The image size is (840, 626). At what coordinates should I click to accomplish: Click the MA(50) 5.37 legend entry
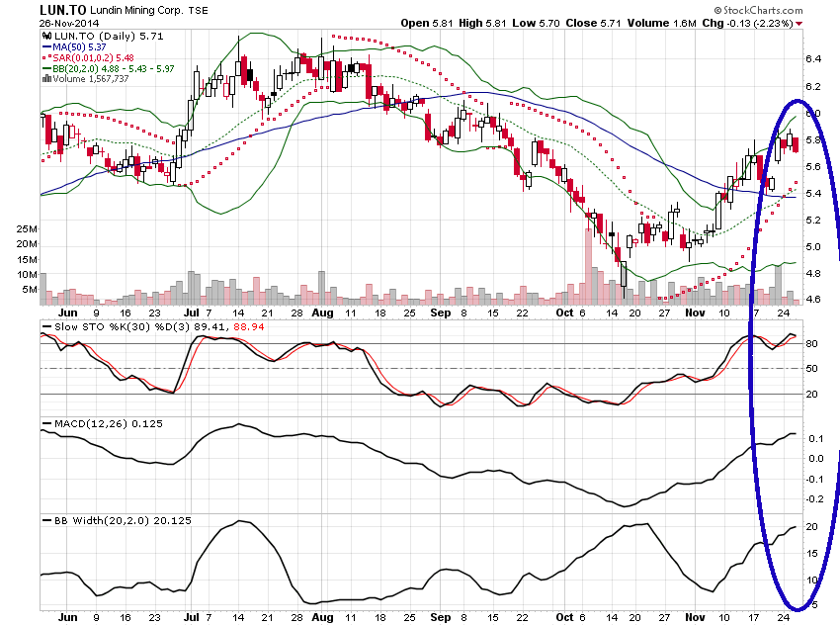(79, 47)
